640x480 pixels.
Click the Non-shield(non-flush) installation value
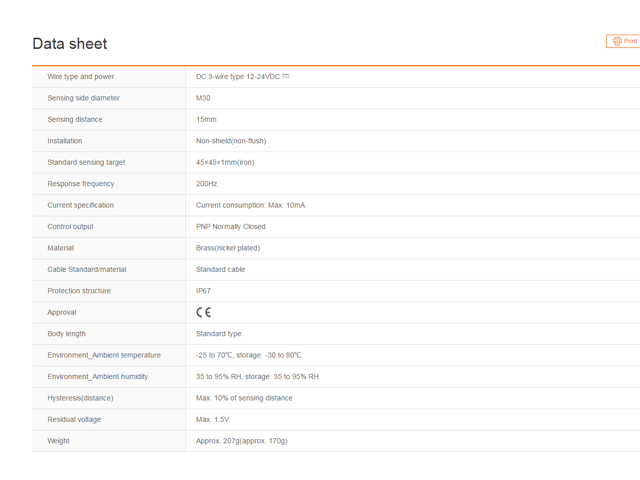tap(231, 141)
